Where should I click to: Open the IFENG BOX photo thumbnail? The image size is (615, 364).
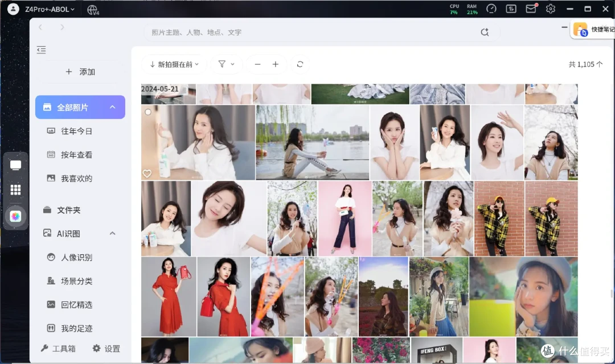point(437,350)
